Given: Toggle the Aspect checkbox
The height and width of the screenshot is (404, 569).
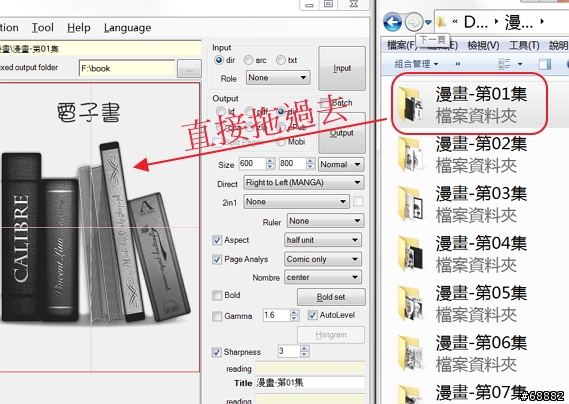Looking at the screenshot, I should pos(217,240).
